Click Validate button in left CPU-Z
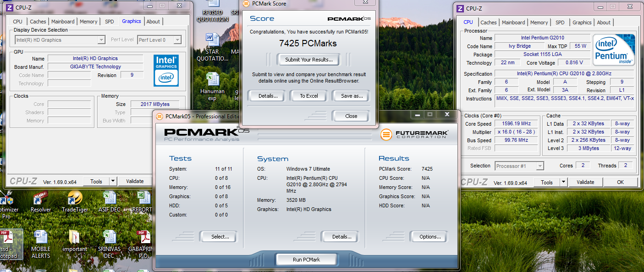The image size is (644, 272). point(135,181)
